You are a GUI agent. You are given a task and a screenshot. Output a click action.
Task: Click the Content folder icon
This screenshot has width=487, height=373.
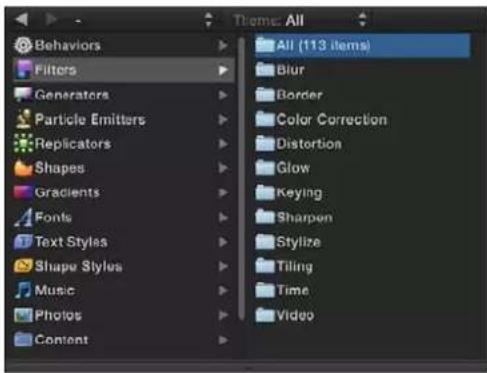click(23, 340)
